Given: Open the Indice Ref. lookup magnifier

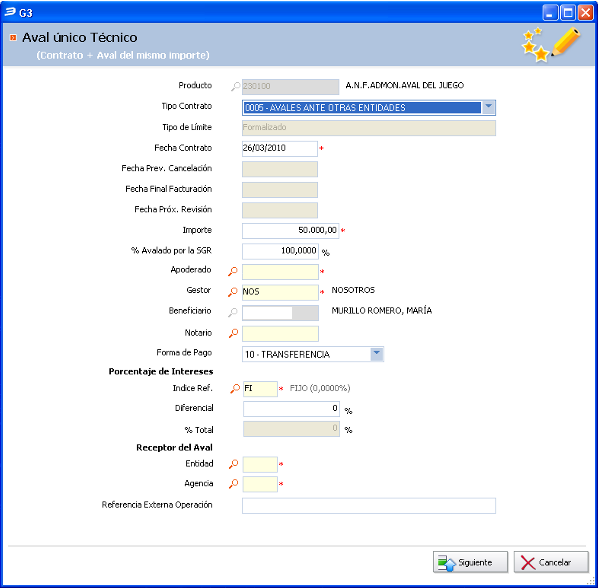Looking at the screenshot, I should 235,388.
